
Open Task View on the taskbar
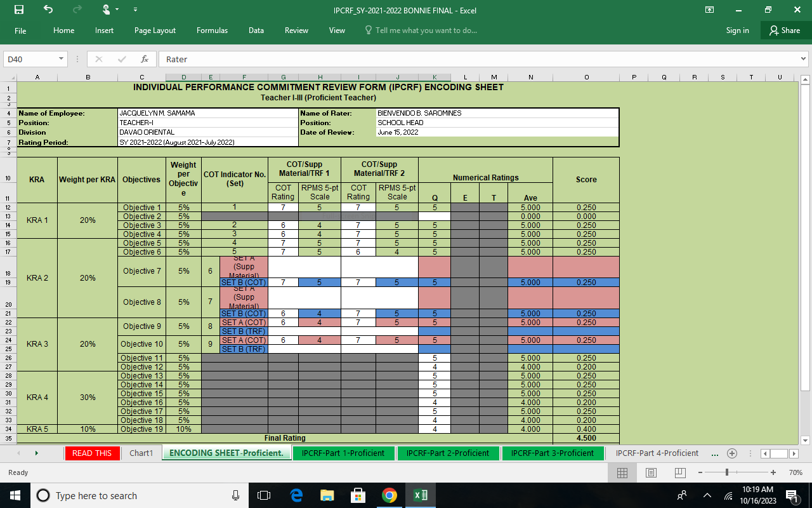tap(264, 495)
